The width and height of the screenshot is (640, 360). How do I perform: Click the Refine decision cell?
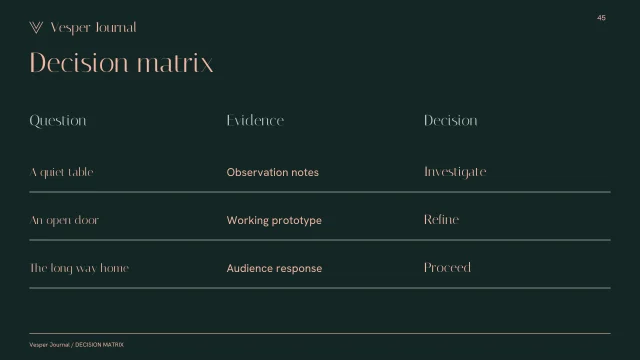441,220
